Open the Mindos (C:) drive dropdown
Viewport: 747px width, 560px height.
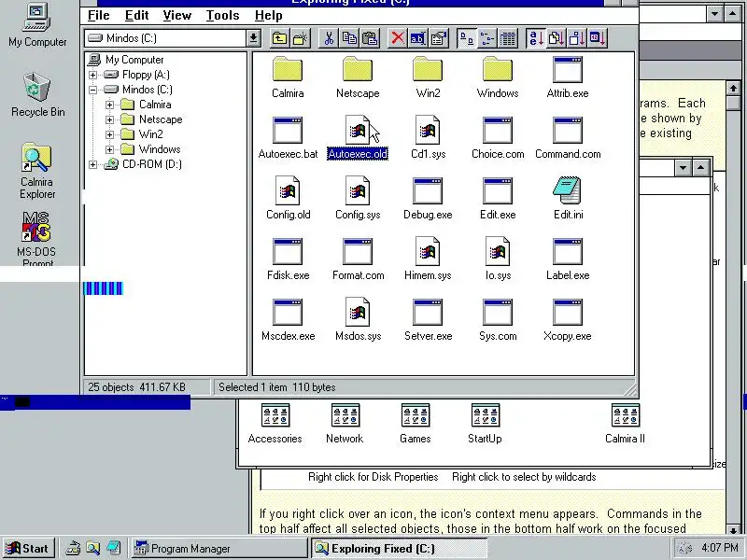(x=253, y=38)
